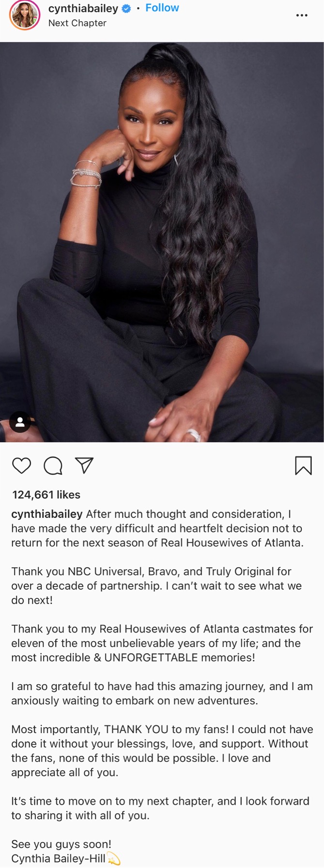Click the dizzy star emoji in signature
324x868 pixels.
pyautogui.click(x=113, y=859)
